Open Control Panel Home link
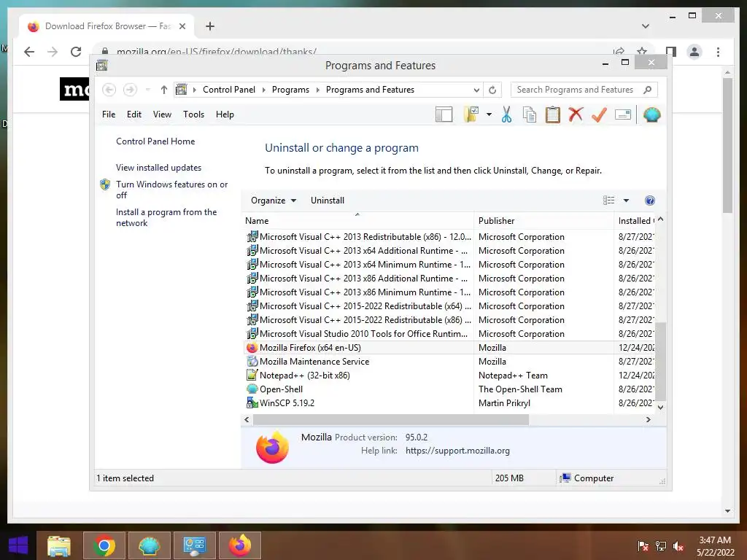The width and height of the screenshot is (747, 560). (155, 141)
